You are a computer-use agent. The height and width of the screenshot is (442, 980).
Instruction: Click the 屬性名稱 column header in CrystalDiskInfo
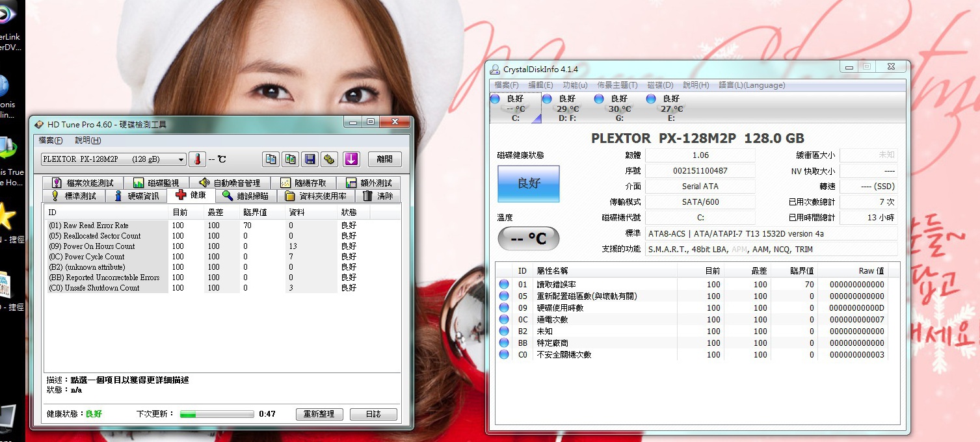coord(605,271)
